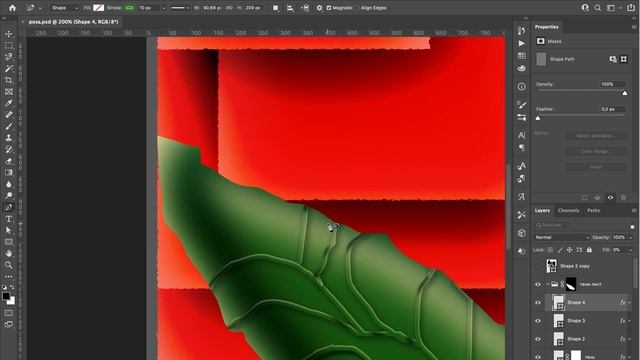Click the Fill color swatch
Image resolution: width=640 pixels, height=360 pixels.
98,8
